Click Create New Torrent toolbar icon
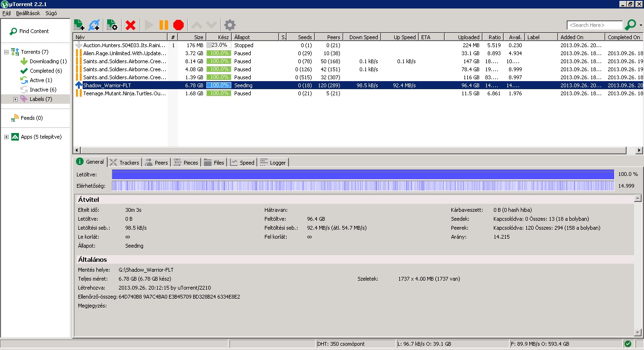 point(112,25)
